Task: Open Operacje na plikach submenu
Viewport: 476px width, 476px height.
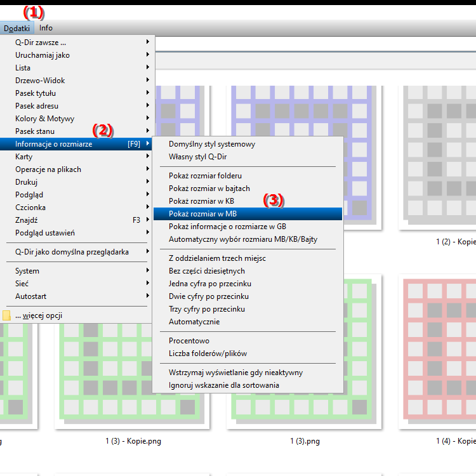Action: 77,169
